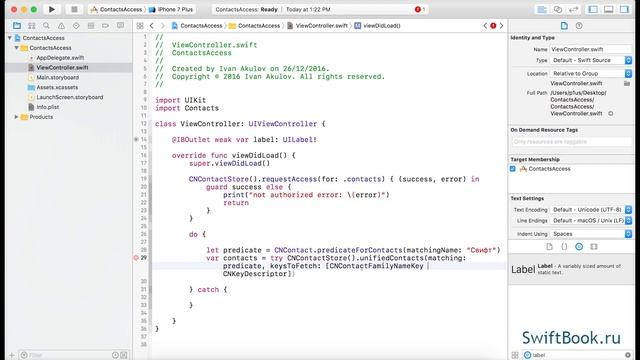Click error indicator in jump bar

click(x=493, y=26)
